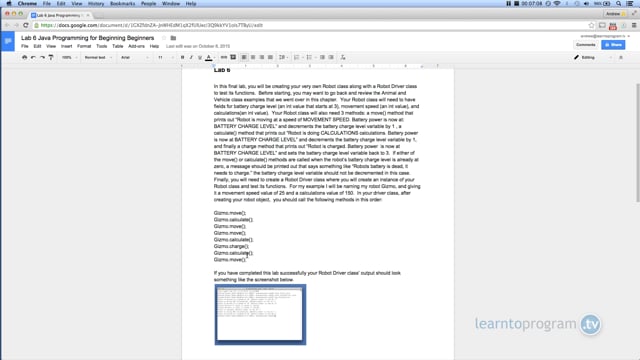The width and height of the screenshot is (640, 360).
Task: Open the Arial font dropdown
Action: point(135,58)
